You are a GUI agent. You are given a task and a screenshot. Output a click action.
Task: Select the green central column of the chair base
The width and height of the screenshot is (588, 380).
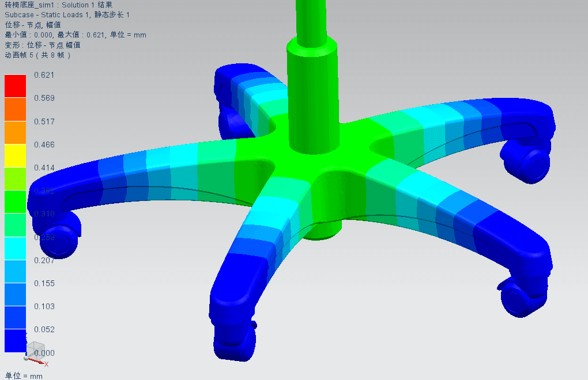[x=311, y=86]
